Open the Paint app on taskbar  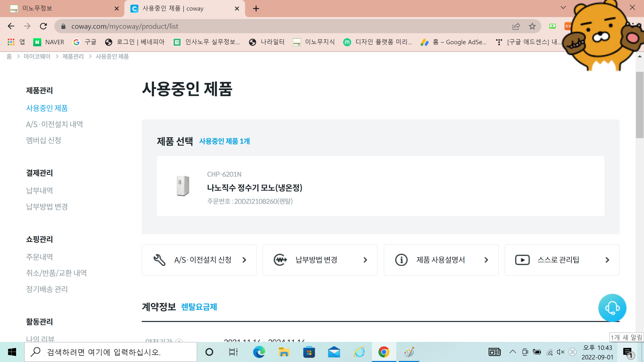[x=409, y=352]
